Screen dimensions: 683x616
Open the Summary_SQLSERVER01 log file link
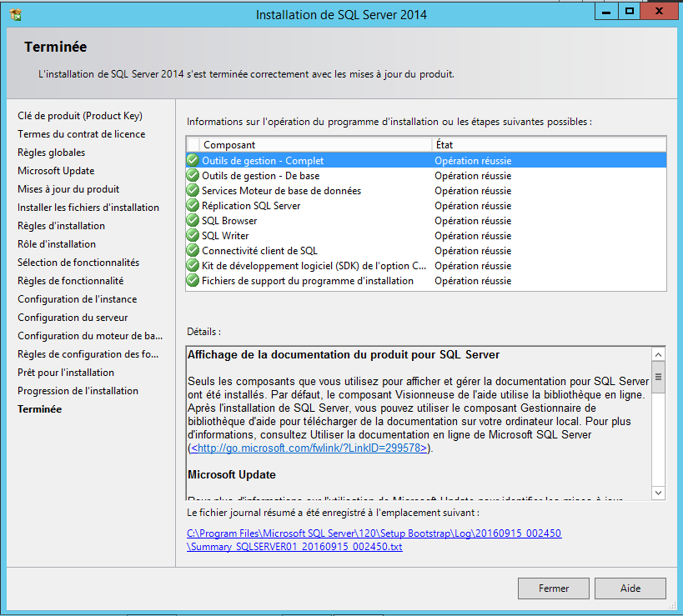click(294, 547)
